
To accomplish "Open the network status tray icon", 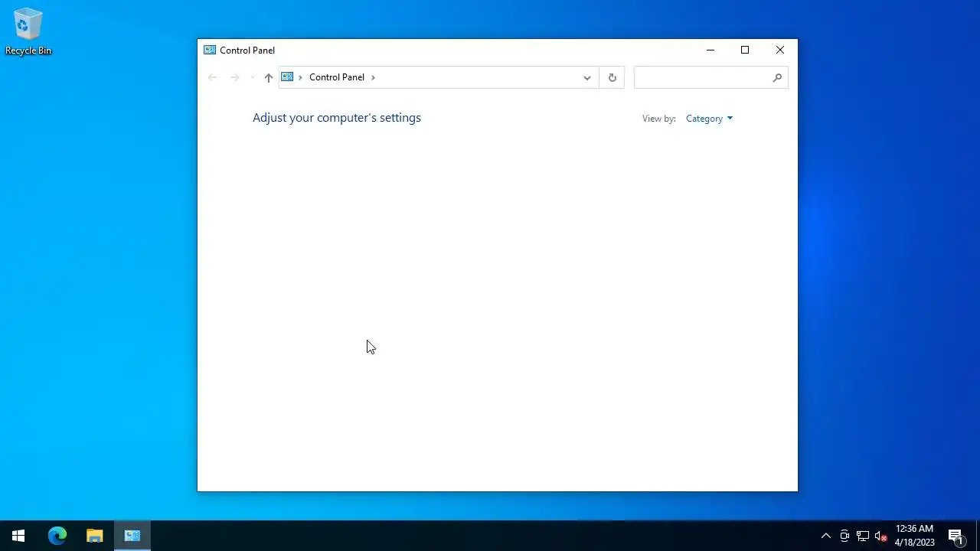I will pyautogui.click(x=863, y=536).
